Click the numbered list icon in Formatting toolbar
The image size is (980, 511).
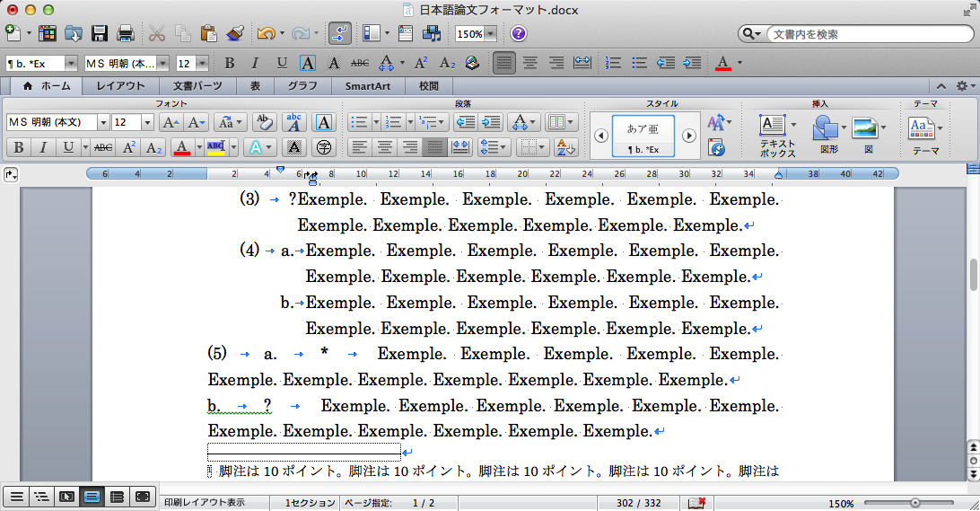point(613,63)
